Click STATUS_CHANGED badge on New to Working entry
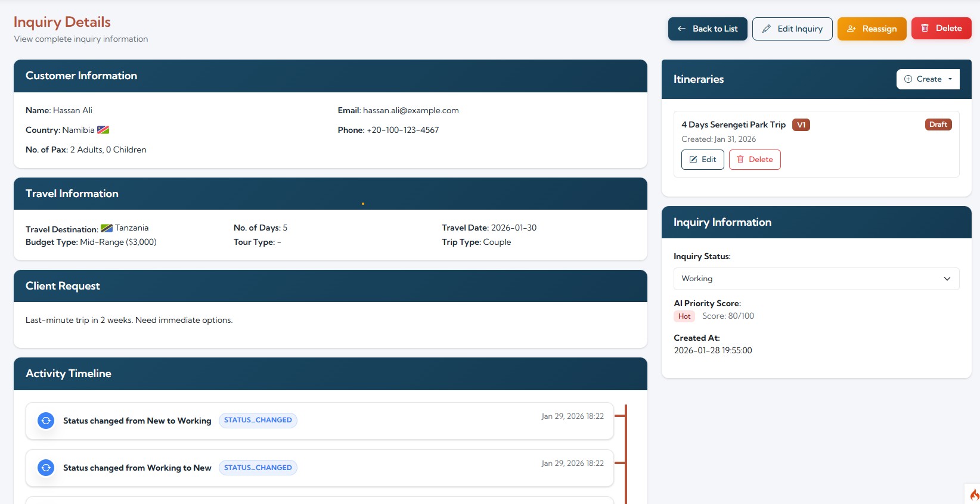 click(258, 420)
